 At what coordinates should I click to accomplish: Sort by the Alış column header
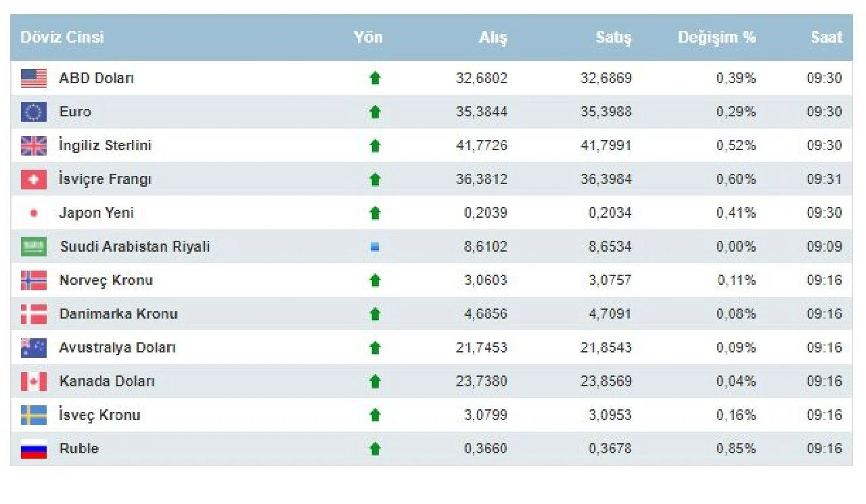(x=493, y=38)
